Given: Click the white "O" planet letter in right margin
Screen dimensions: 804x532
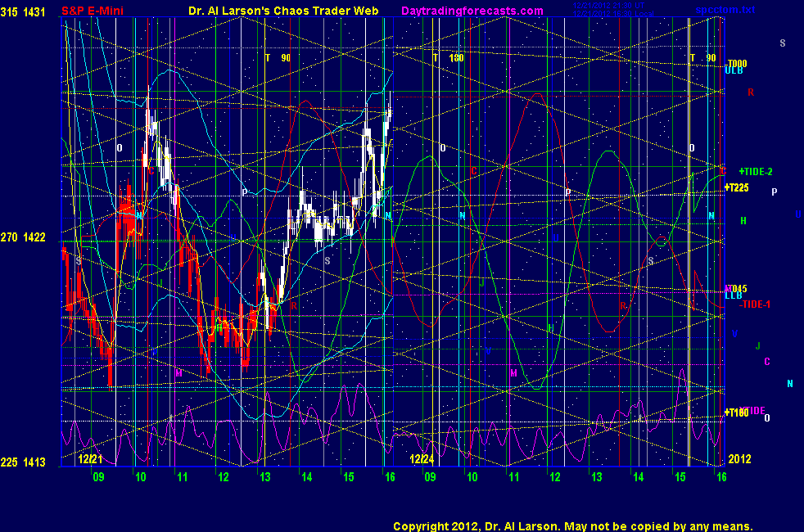Looking at the screenshot, I should 767,418.
